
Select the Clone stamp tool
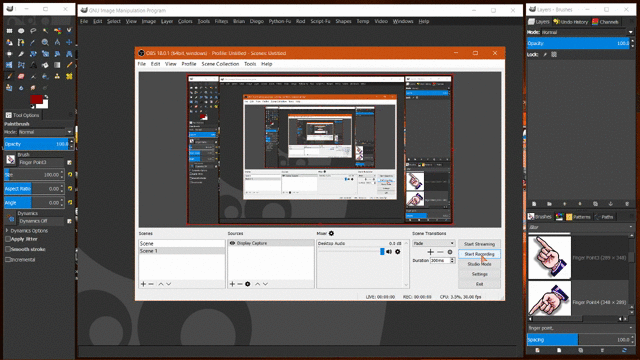(57, 76)
